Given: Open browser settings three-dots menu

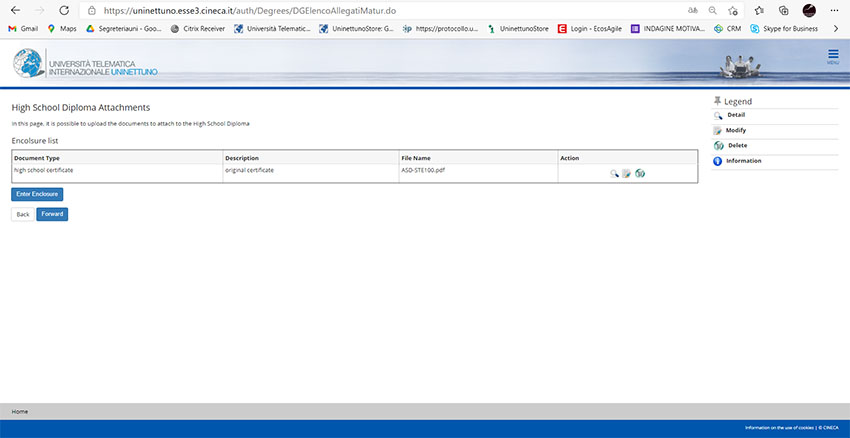Looking at the screenshot, I should [834, 10].
